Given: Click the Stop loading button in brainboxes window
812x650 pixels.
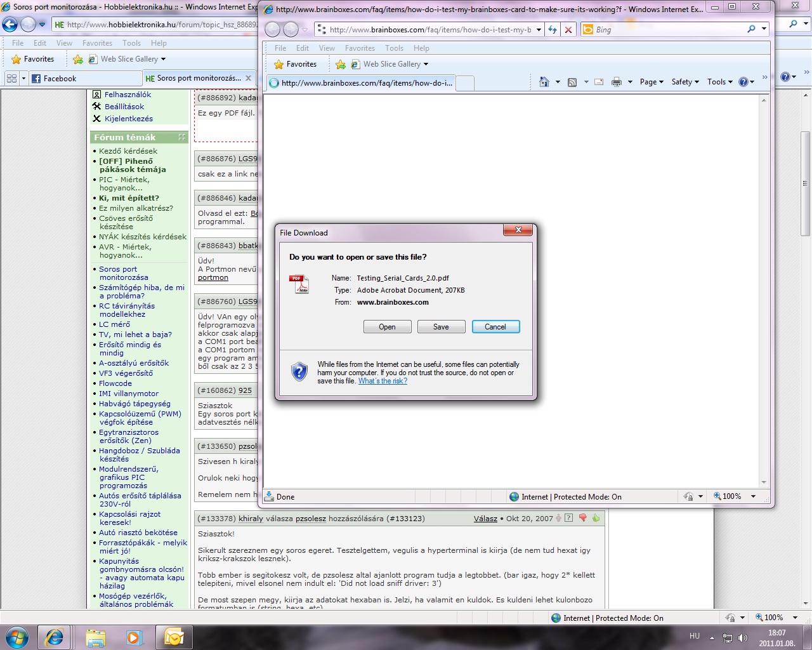Looking at the screenshot, I should tap(568, 29).
